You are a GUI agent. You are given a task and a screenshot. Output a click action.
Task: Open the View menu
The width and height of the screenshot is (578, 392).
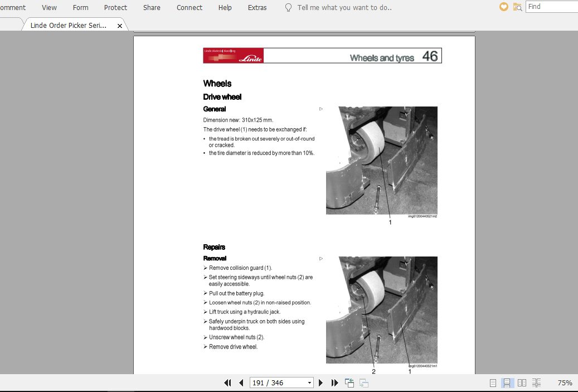49,7
